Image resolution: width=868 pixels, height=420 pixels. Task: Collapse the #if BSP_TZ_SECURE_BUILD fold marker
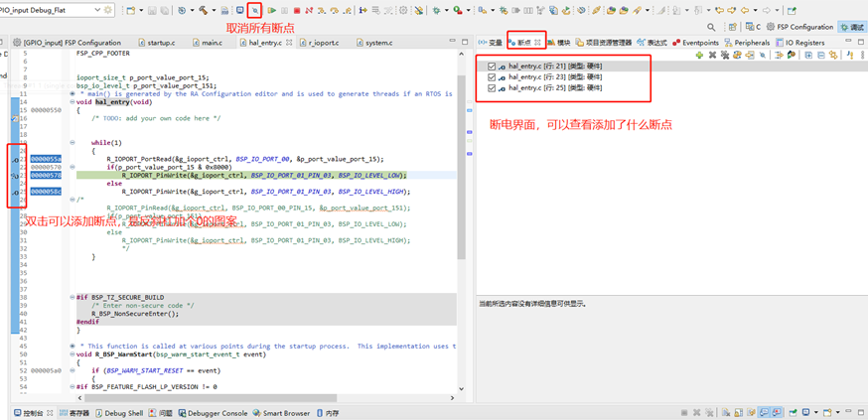(72, 297)
